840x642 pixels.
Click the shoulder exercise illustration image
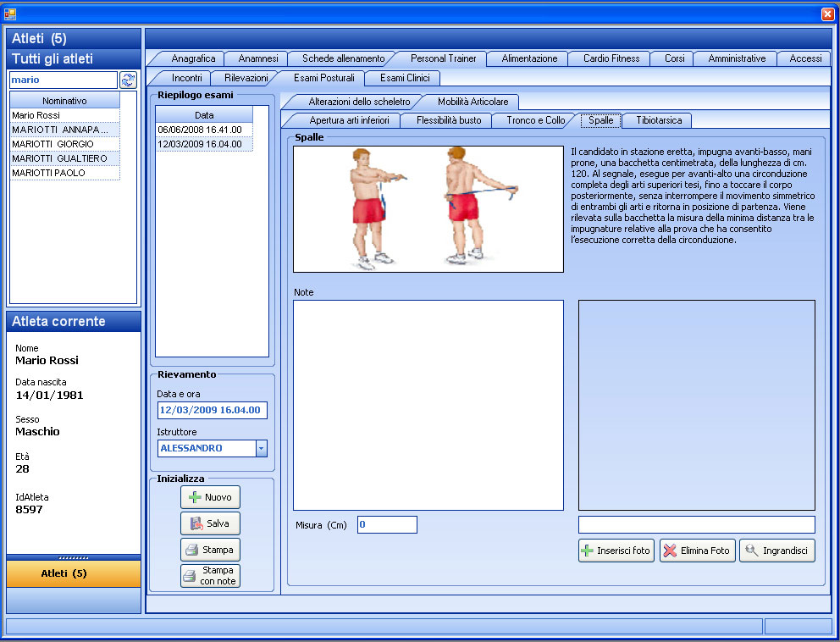[428, 209]
